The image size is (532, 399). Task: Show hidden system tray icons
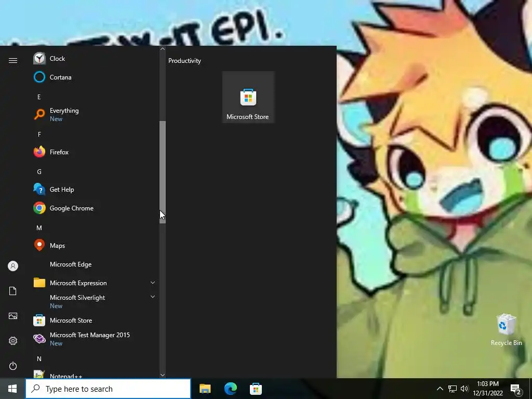coord(440,389)
